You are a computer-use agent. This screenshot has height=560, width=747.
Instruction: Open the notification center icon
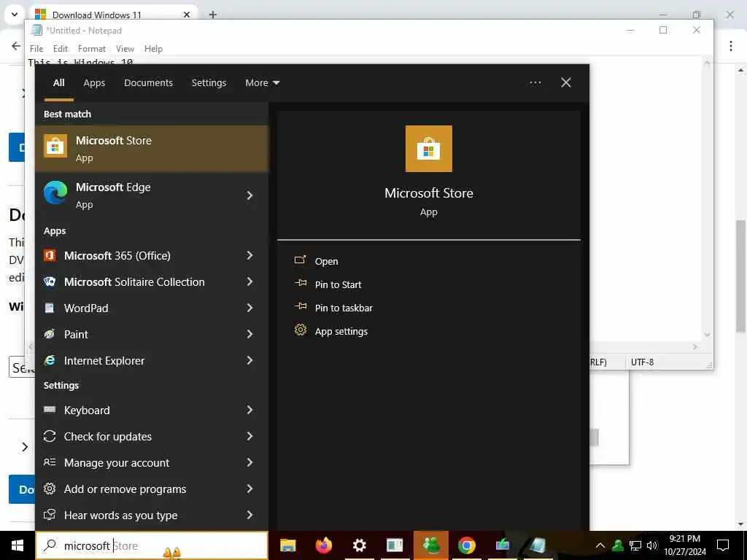point(723,545)
